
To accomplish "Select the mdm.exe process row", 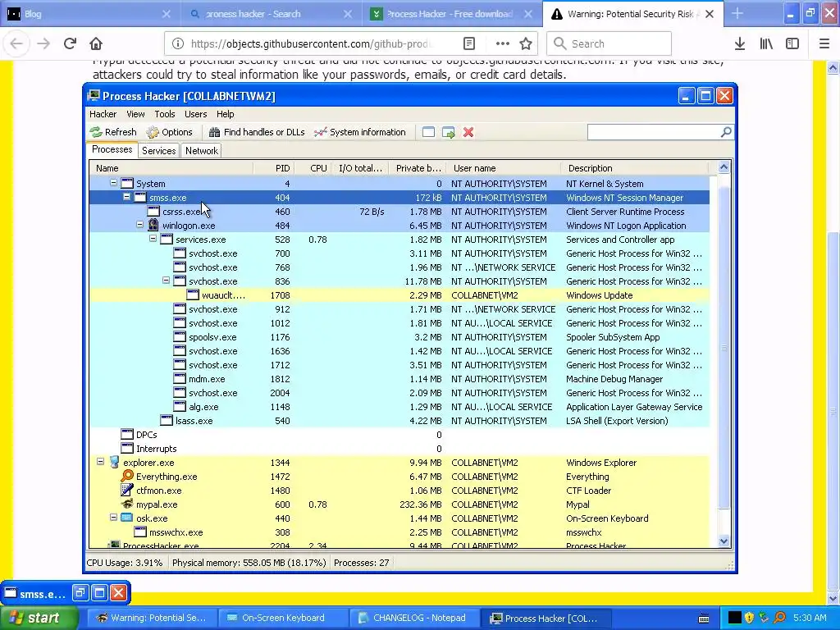I will 399,379.
